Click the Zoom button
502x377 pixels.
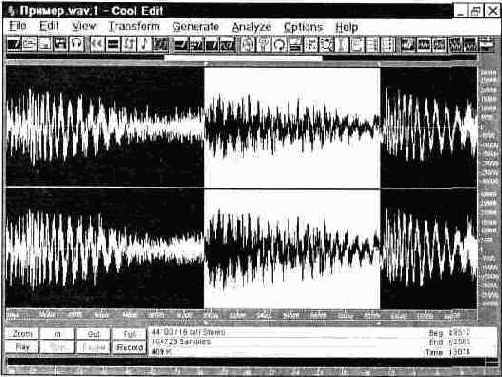[22, 333]
